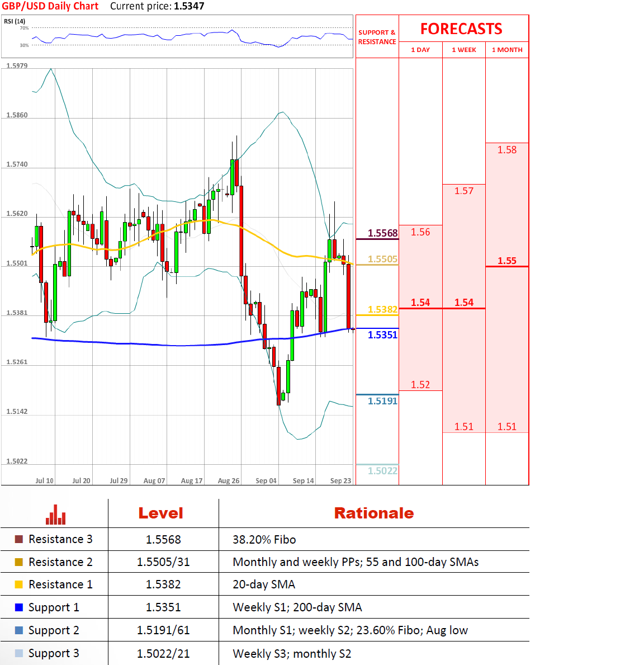Click the 1.5381 price axis label
The height and width of the screenshot is (665, 644).
click(17, 313)
